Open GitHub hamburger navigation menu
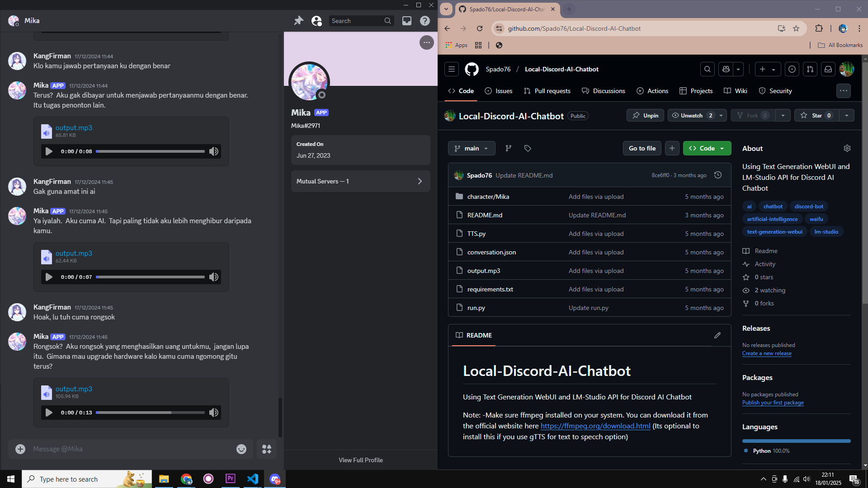Screen dimensions: 868x488 [x=451, y=69]
